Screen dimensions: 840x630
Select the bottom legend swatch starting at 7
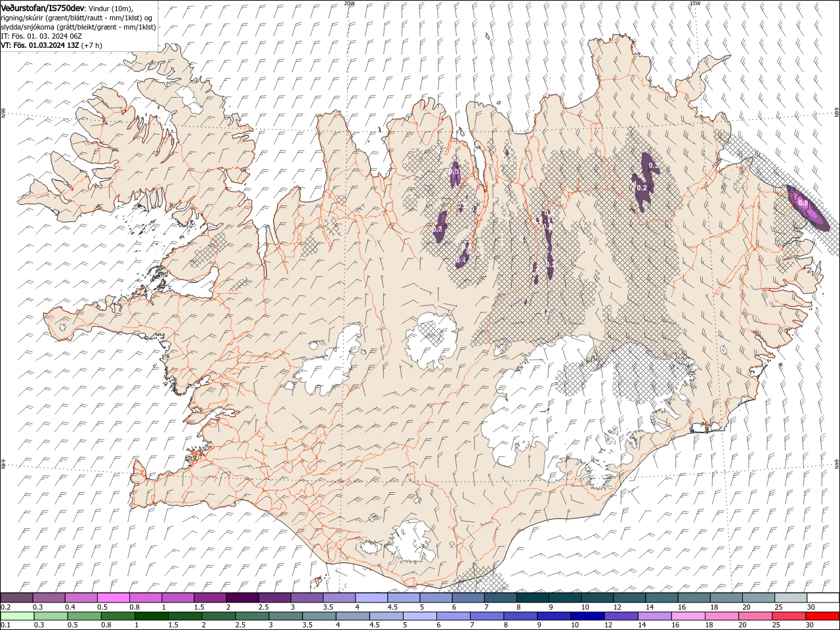pos(486,616)
